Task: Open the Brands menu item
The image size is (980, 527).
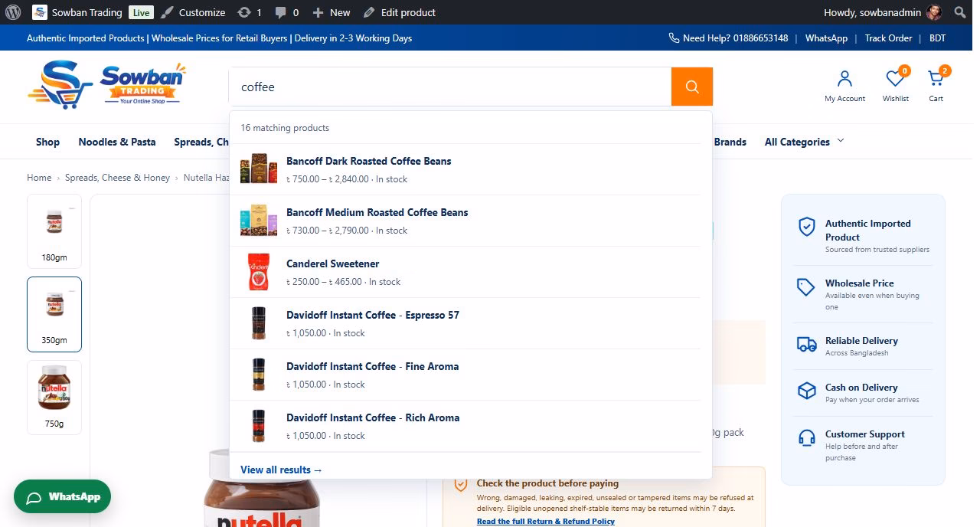Action: pyautogui.click(x=730, y=142)
